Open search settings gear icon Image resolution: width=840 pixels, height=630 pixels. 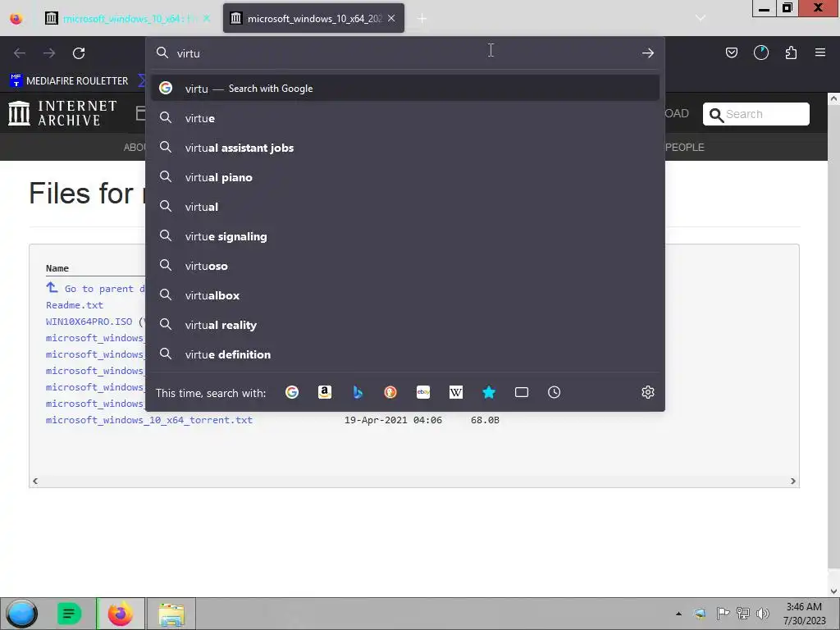coord(648,392)
